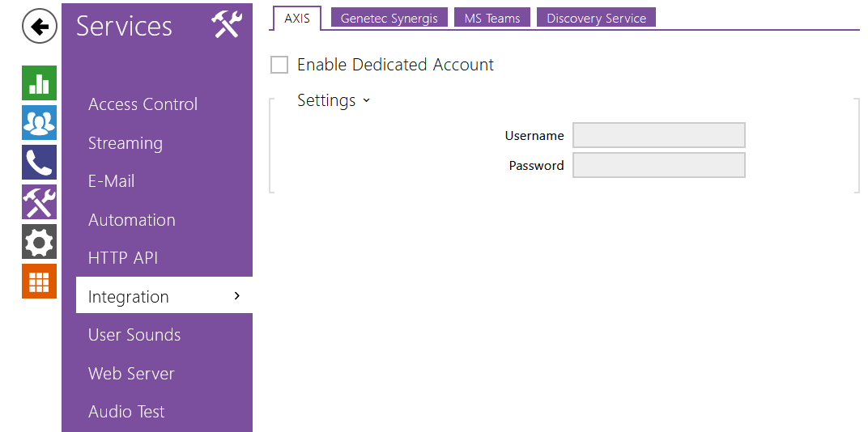
Task: Select the AXIS tab
Action: [x=297, y=18]
